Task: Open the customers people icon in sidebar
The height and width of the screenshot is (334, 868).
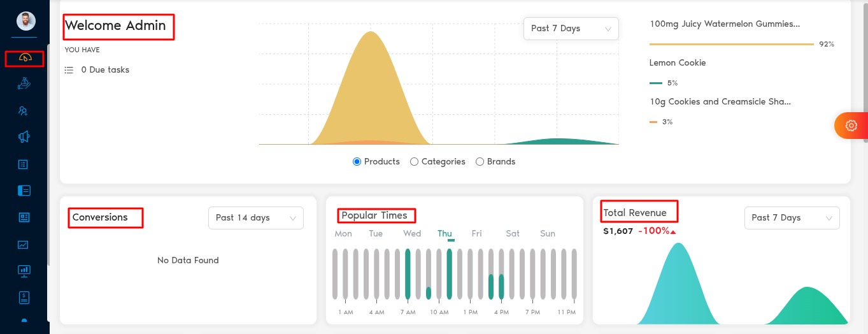Action: [24, 110]
